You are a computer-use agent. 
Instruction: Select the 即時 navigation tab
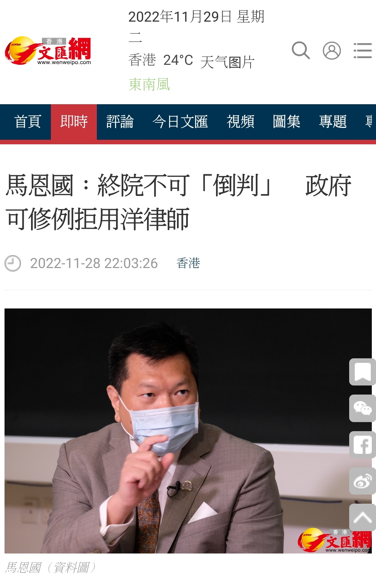tap(74, 122)
